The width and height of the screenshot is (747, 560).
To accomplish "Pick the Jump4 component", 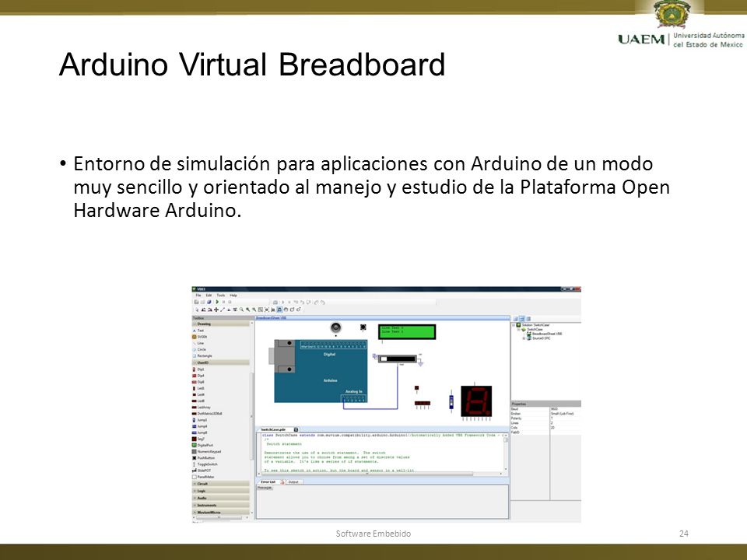I will 199,427.
